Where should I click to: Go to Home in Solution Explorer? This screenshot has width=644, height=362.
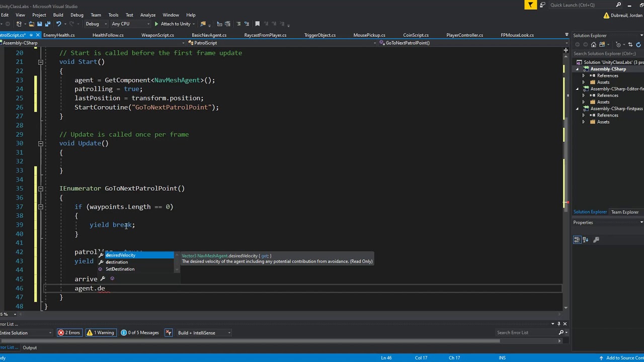594,44
